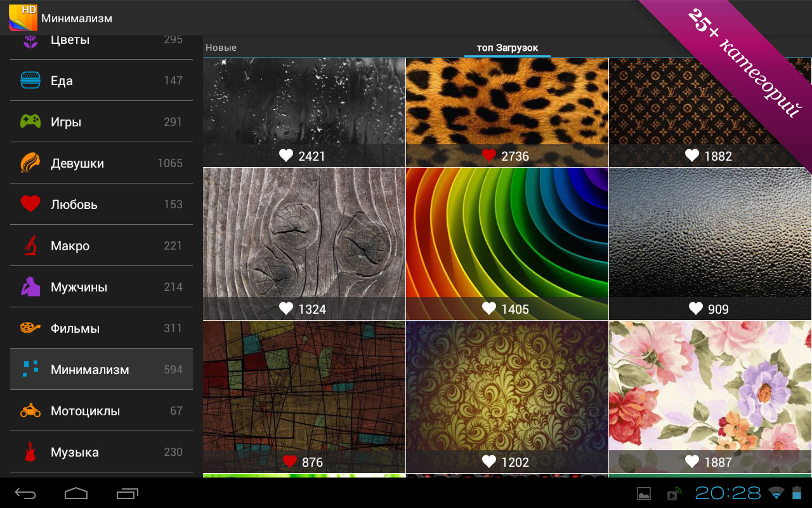The width and height of the screenshot is (812, 508).
Task: Select the Минимализм blue dots icon
Action: pos(30,369)
